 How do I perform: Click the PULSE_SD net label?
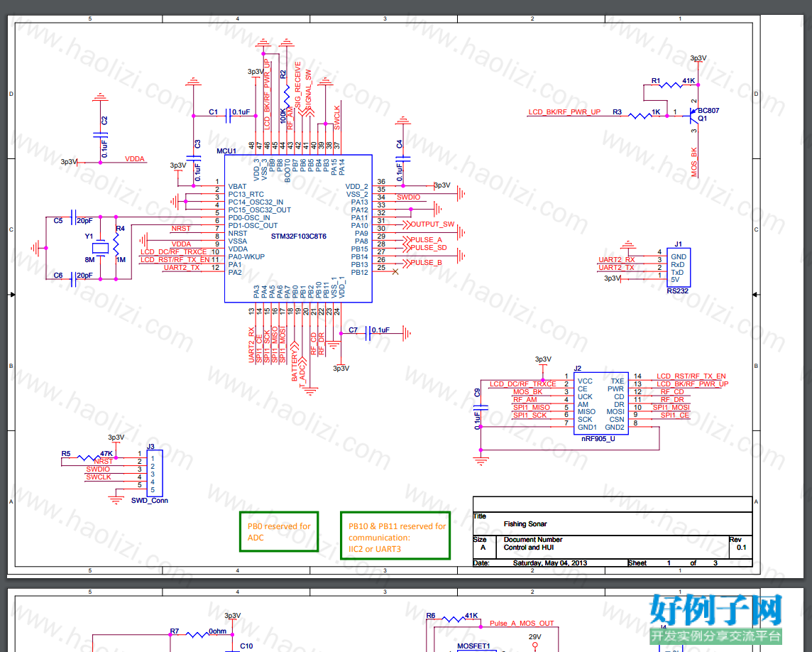tap(428, 248)
